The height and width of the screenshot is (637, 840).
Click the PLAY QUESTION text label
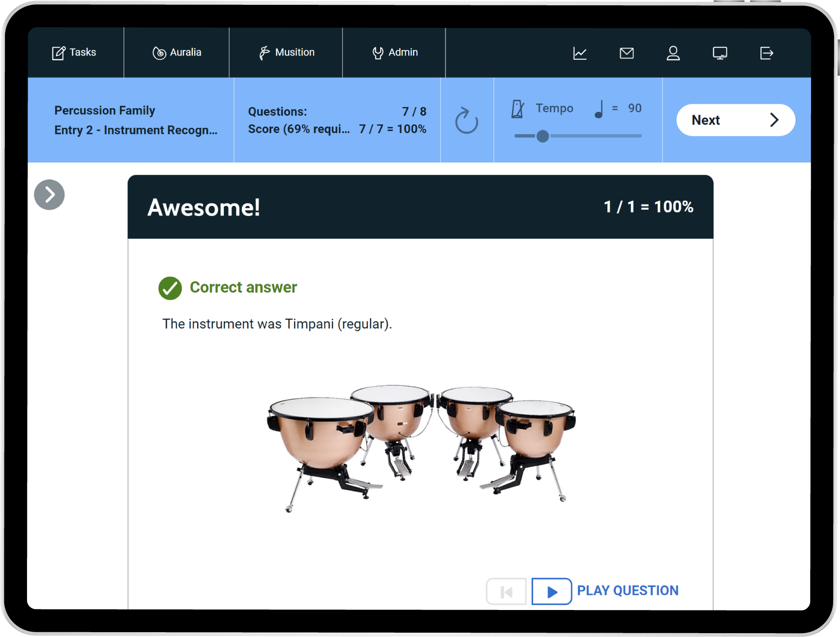click(x=627, y=591)
